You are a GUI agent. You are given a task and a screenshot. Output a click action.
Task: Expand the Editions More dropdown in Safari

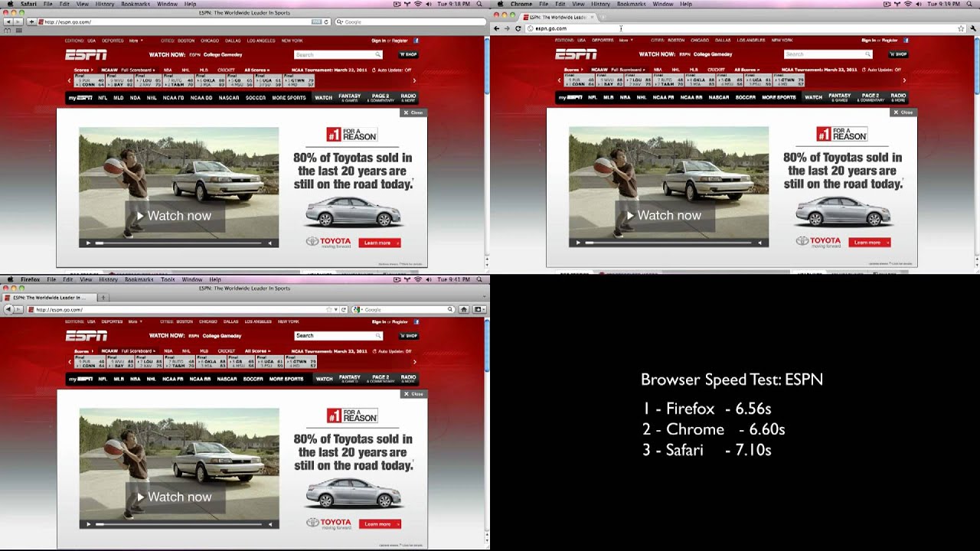(136, 40)
